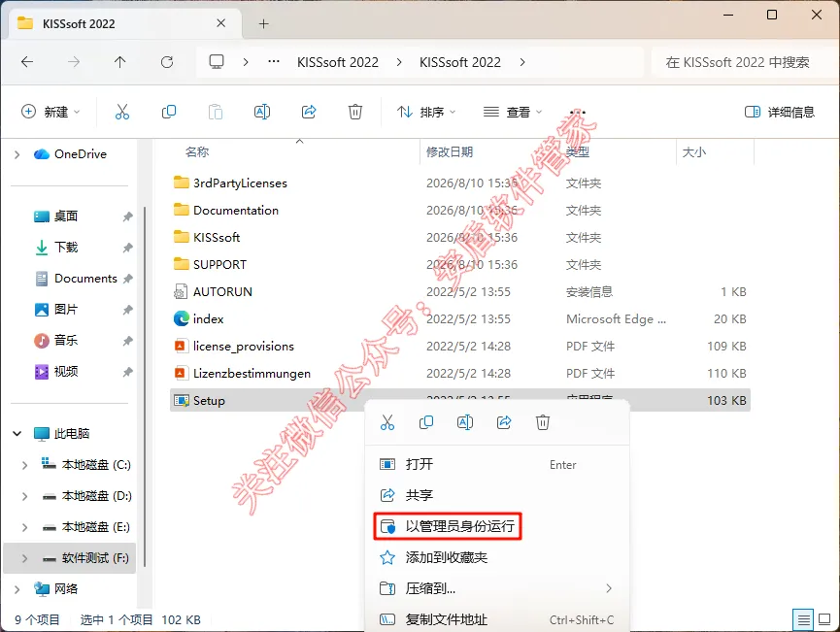Choose 共享 in context menu
840x632 pixels.
coord(497,495)
